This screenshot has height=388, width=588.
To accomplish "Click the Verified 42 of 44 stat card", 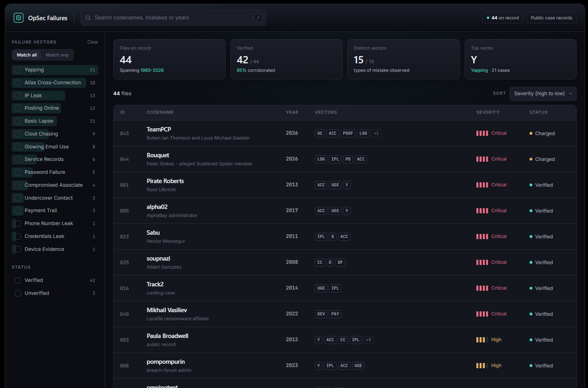I will (287, 59).
